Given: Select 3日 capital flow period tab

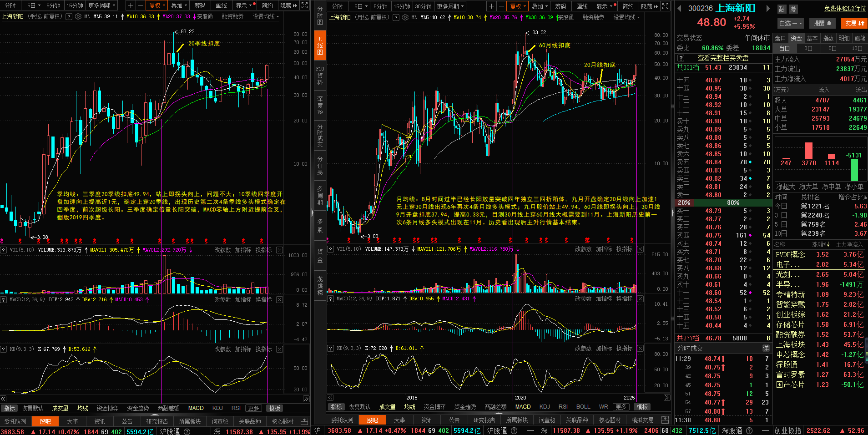Looking at the screenshot, I should coord(808,48).
